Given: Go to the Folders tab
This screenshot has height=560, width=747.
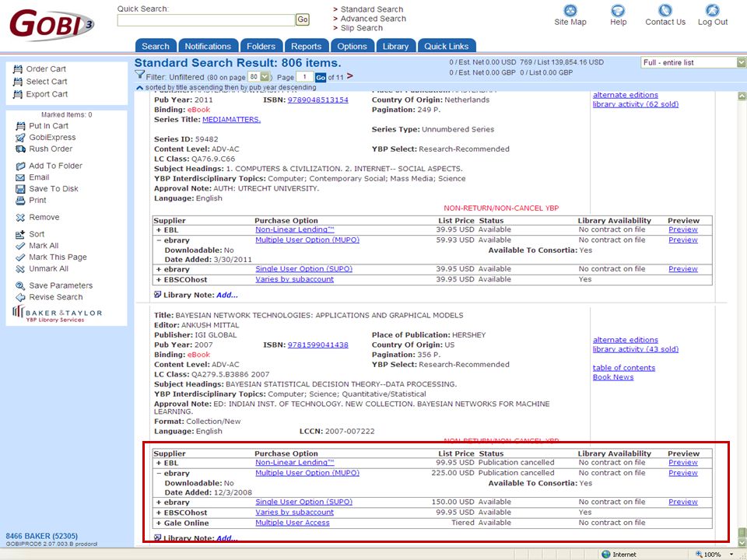Looking at the screenshot, I should click(x=261, y=46).
